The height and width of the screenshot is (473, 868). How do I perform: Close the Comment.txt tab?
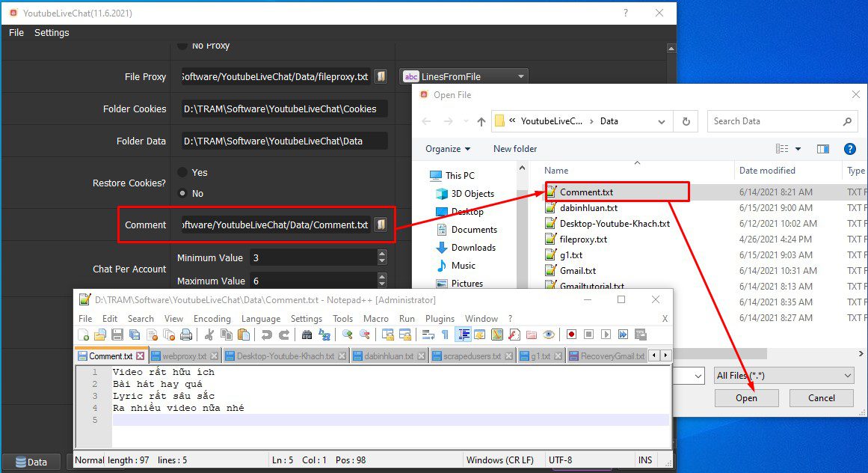point(140,356)
